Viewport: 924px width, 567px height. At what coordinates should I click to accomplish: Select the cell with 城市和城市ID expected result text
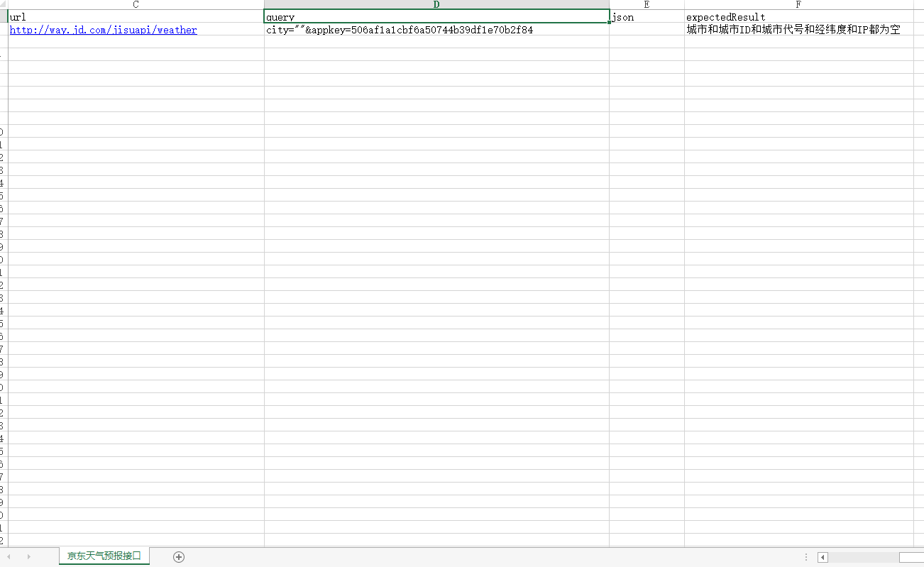[798, 30]
